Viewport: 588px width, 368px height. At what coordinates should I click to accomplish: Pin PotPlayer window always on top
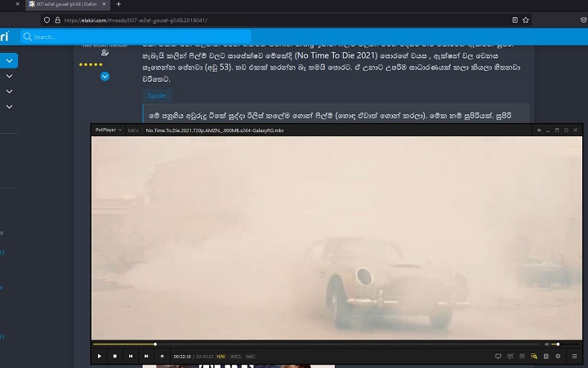click(x=539, y=130)
